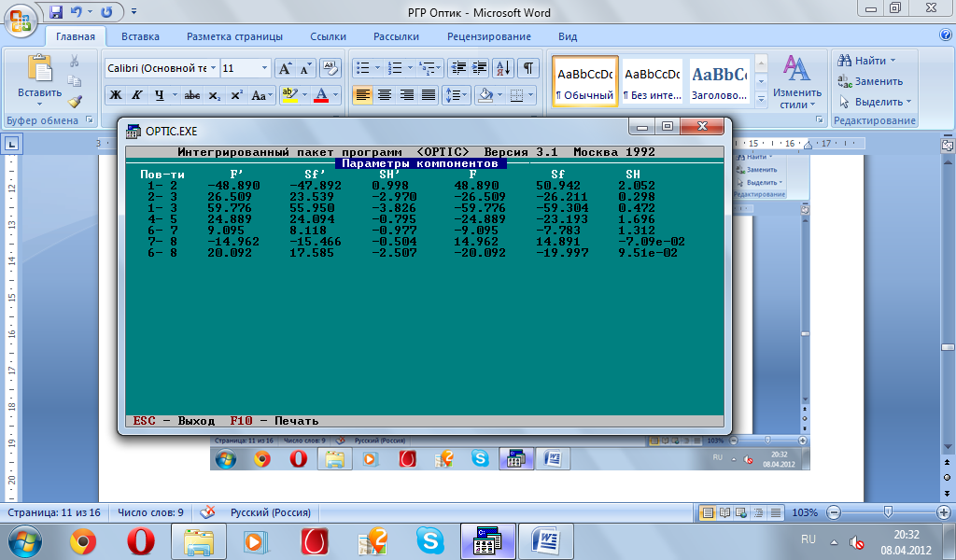Redo the last action
The image size is (956, 560).
coord(106,11)
